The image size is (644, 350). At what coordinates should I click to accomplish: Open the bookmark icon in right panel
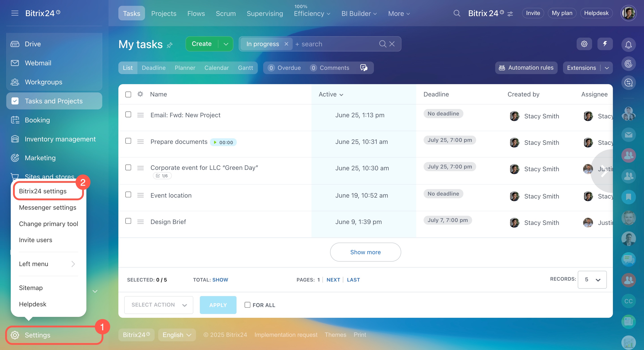pos(628,197)
